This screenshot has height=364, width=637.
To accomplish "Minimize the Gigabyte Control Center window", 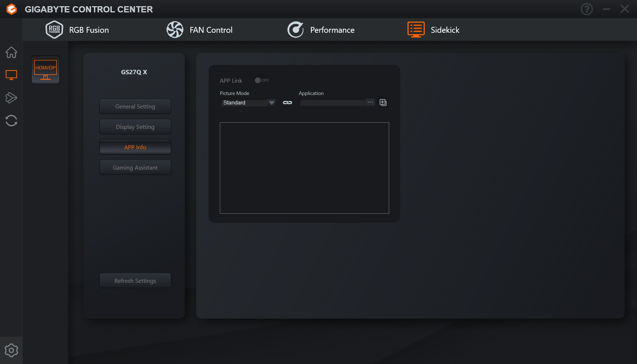I will click(606, 9).
